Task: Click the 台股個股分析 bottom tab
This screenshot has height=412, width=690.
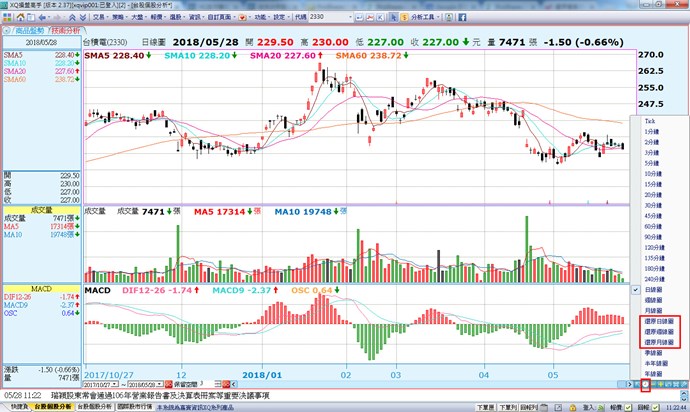Action: [x=52, y=407]
